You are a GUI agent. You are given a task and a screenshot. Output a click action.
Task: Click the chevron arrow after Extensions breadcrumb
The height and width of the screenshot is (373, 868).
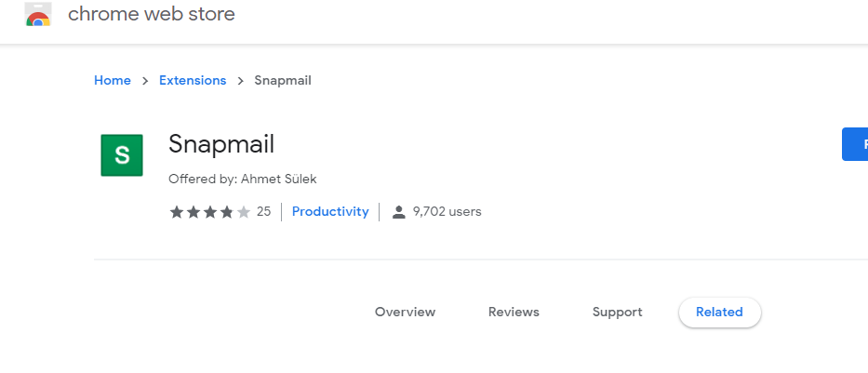tap(240, 81)
